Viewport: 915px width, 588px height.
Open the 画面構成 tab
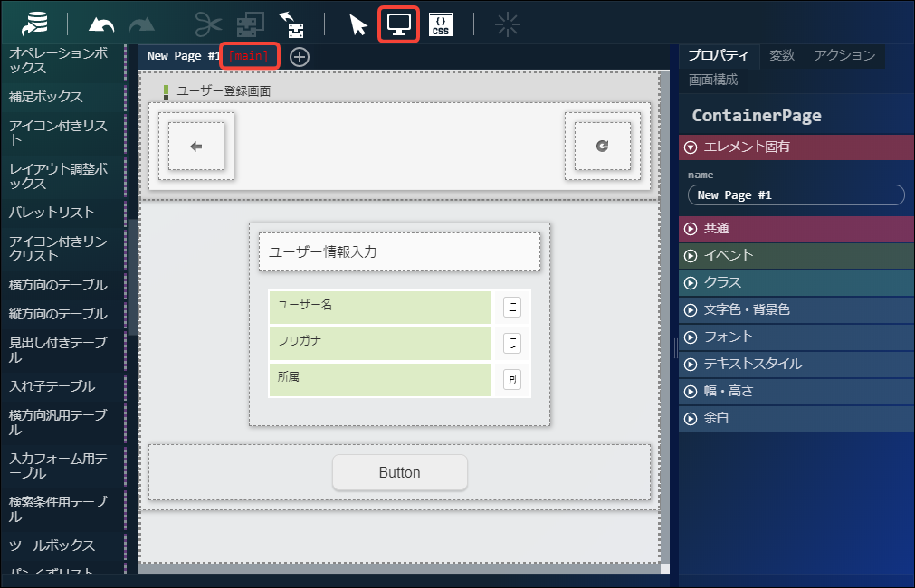pyautogui.click(x=713, y=80)
